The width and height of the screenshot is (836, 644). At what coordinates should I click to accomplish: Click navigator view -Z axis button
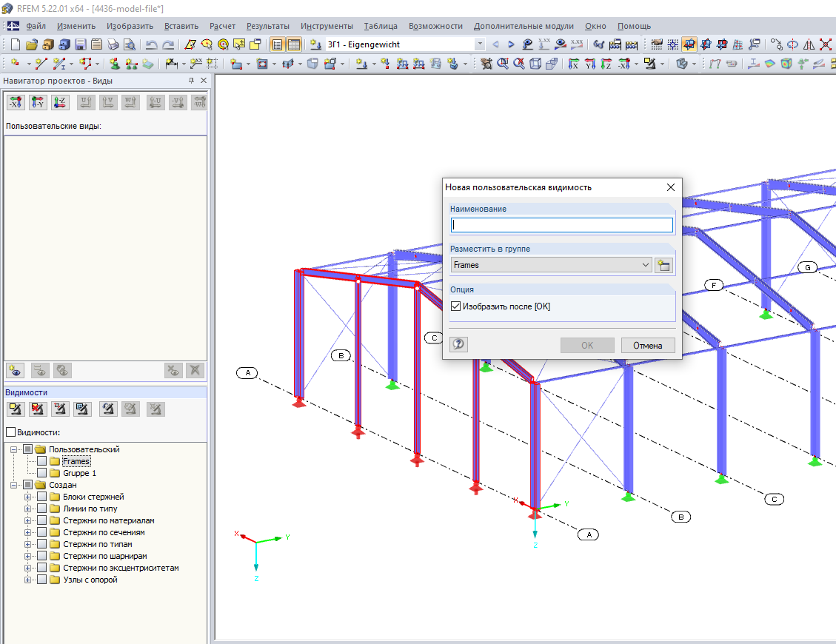(60, 102)
